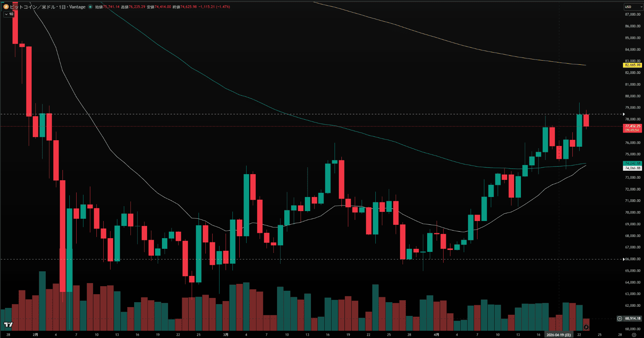Viewport: 644px width, 338px height.
Task: Click arrow marker of upper dashed horizontal line
Action: tap(623, 114)
